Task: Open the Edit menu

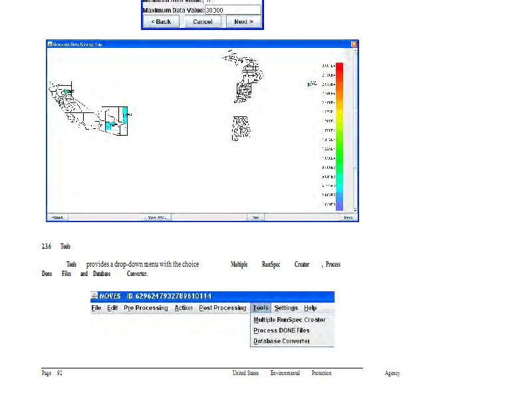Action: 112,308
